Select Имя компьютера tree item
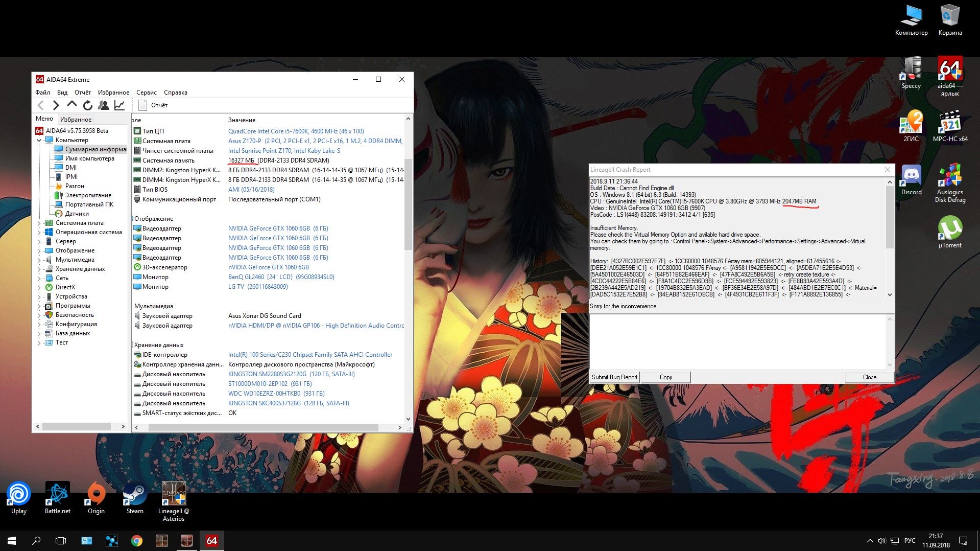This screenshot has width=980, height=551. 84,158
